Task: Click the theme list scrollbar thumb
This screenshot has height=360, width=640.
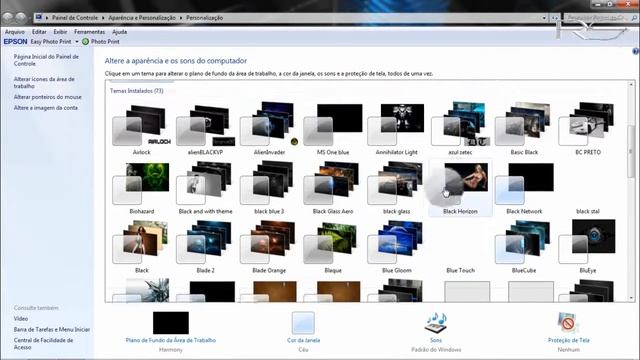Action: pos(631,151)
